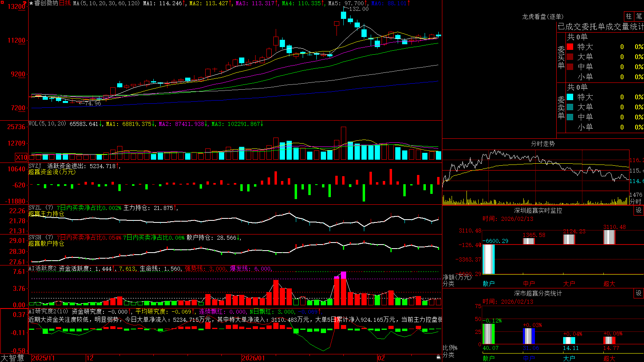The height and width of the screenshot is (362, 644).
Task: Click the VOL(5,10,20) indicator label
Action: (x=47, y=124)
